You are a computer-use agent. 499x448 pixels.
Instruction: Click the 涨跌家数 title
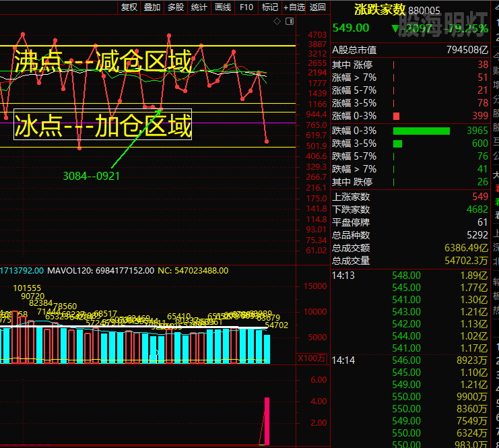point(380,10)
